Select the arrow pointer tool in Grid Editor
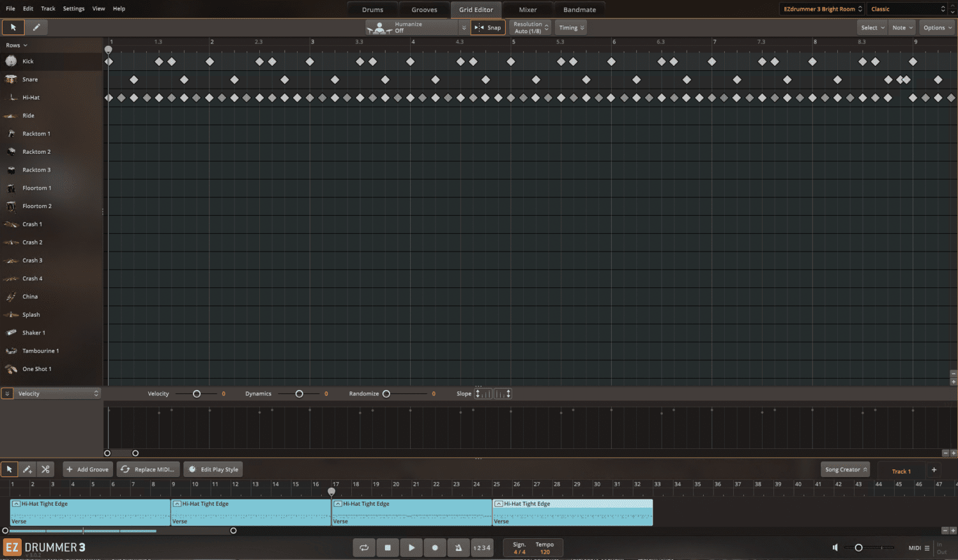The width and height of the screenshot is (958, 560). (13, 27)
